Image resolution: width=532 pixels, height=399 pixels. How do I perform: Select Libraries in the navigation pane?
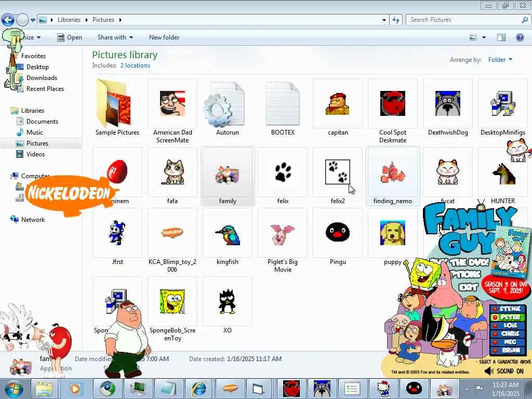pos(33,111)
